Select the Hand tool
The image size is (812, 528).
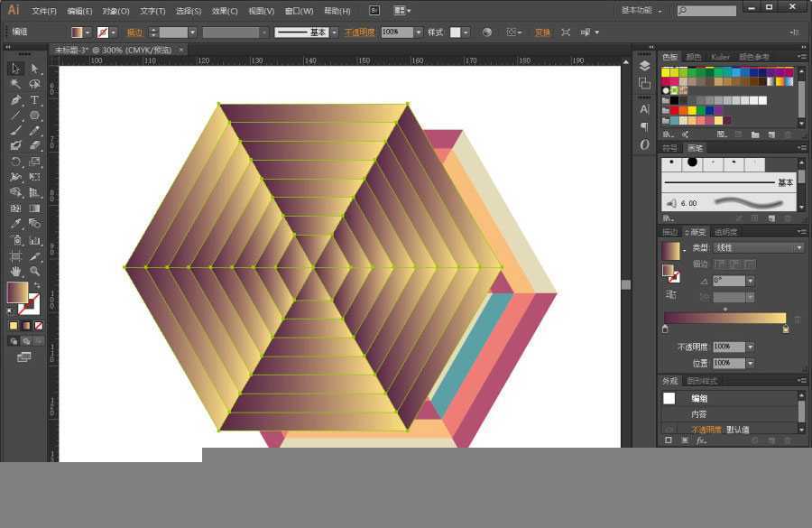click(x=15, y=271)
